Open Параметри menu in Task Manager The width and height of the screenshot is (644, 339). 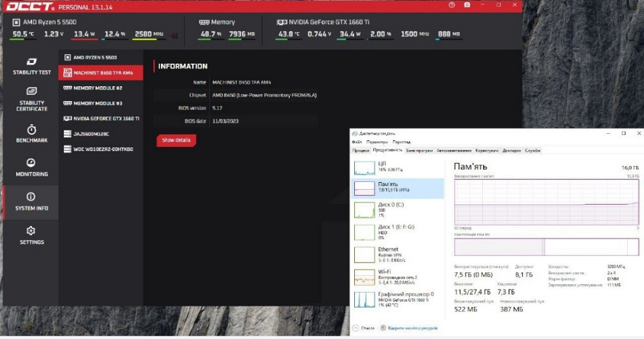coord(377,142)
